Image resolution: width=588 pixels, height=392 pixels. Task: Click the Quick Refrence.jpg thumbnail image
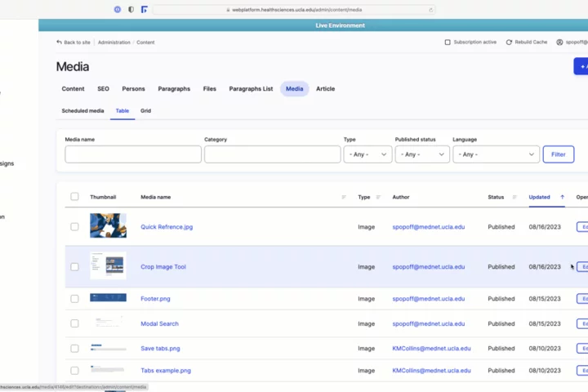click(x=108, y=225)
